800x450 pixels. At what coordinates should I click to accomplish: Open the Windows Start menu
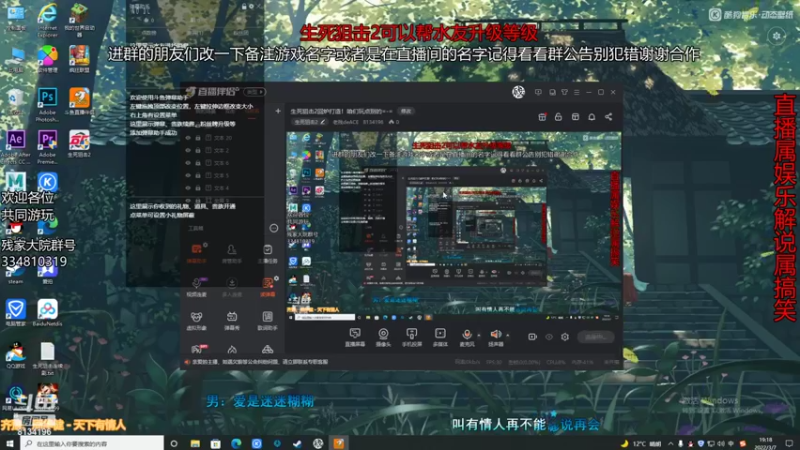10,443
